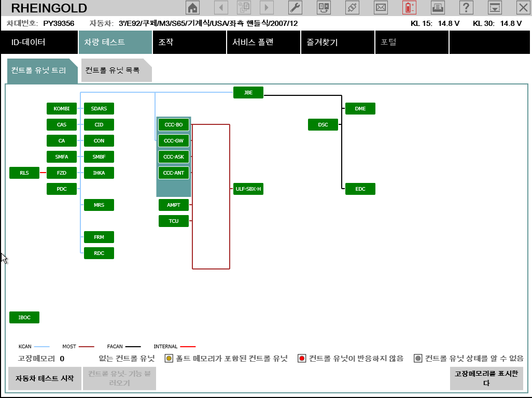Check the red battery status icon
532x398 pixels.
tap(409, 7)
